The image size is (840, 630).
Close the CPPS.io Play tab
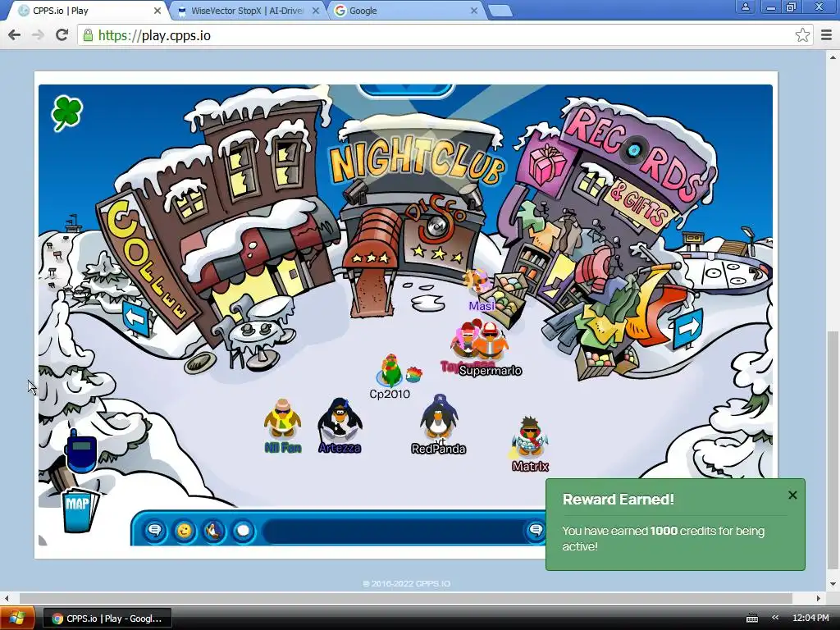click(157, 11)
